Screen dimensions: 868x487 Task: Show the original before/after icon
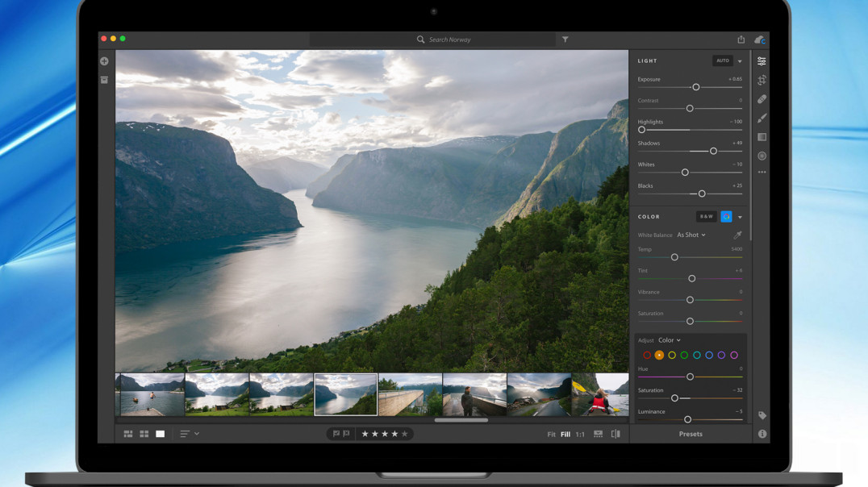616,434
